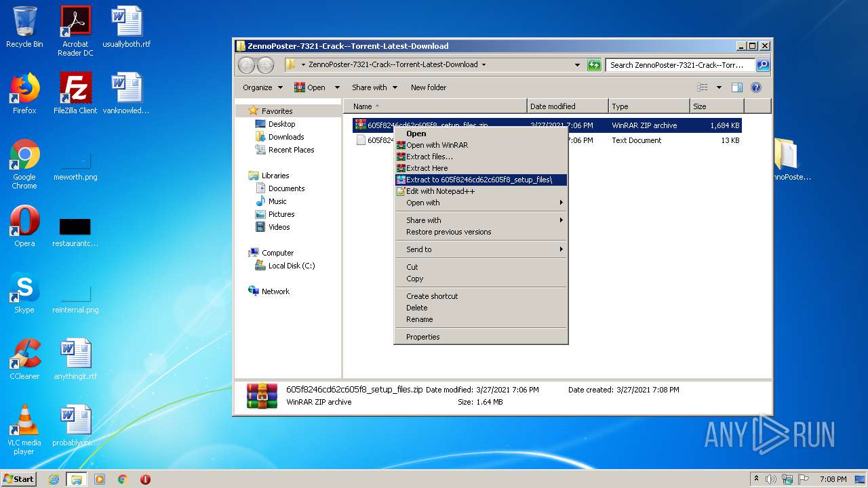
Task: Click the volume speaker tray icon
Action: [771, 479]
